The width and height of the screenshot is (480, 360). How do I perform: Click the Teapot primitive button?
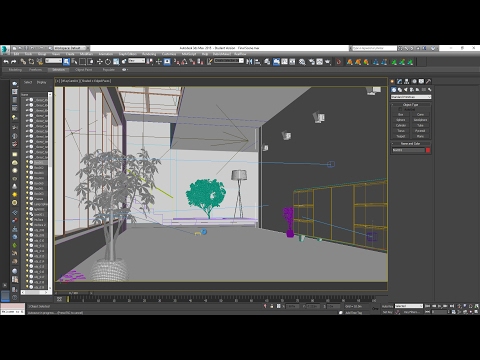pos(401,136)
